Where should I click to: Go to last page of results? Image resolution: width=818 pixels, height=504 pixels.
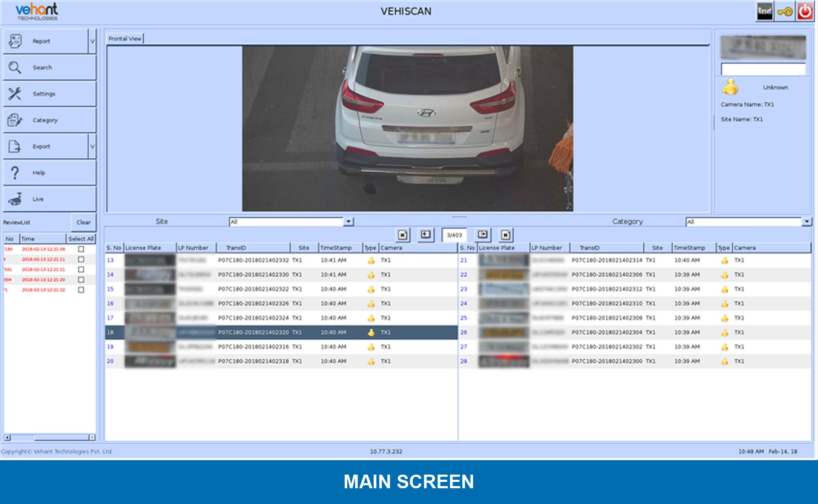coord(506,235)
